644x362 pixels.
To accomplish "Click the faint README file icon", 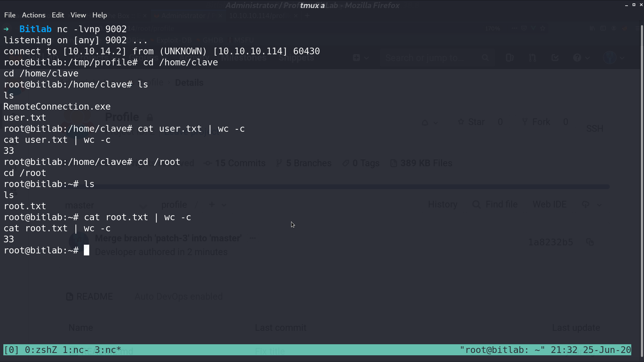I will click(x=69, y=297).
